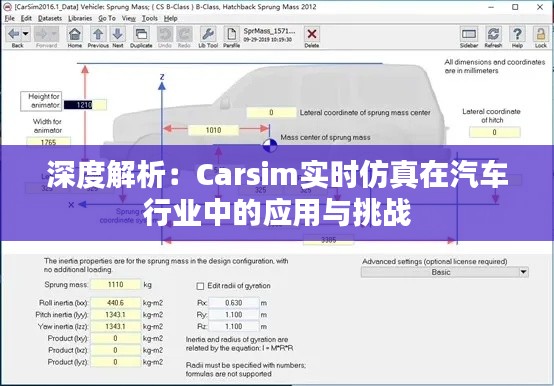The width and height of the screenshot is (554, 386).
Task: Select the Height for animator field
Action: [x=85, y=105]
